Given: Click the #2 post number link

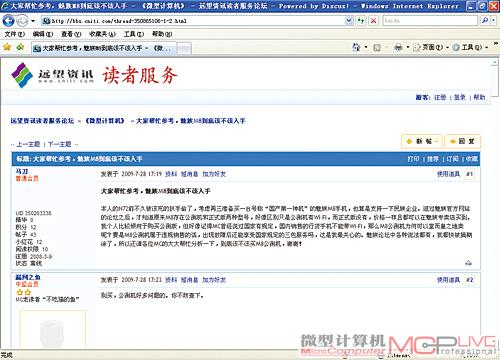Looking at the screenshot, I should pyautogui.click(x=469, y=280).
